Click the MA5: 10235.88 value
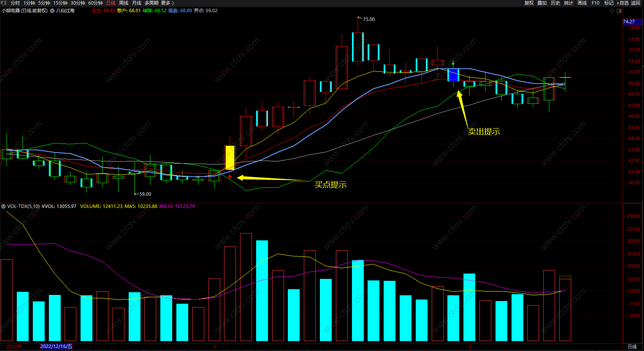 (141, 206)
